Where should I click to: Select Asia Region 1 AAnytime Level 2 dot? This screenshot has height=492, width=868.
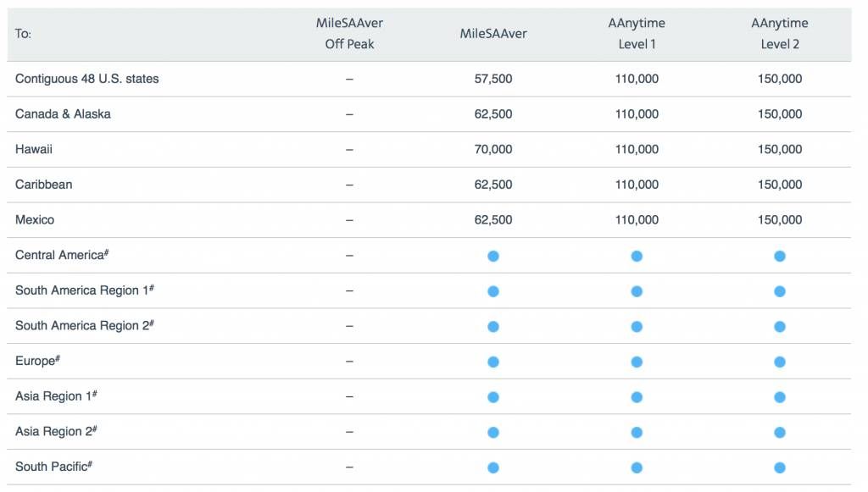point(780,397)
